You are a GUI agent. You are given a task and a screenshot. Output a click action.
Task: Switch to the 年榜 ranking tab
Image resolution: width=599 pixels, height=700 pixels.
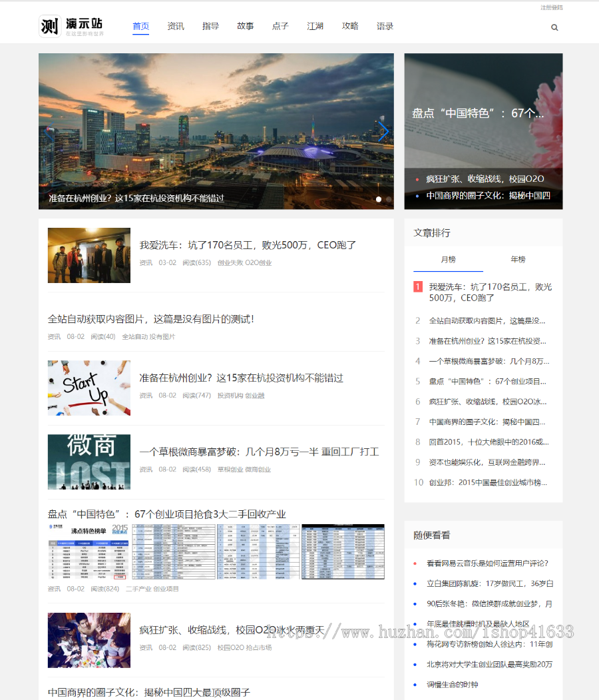click(x=518, y=260)
